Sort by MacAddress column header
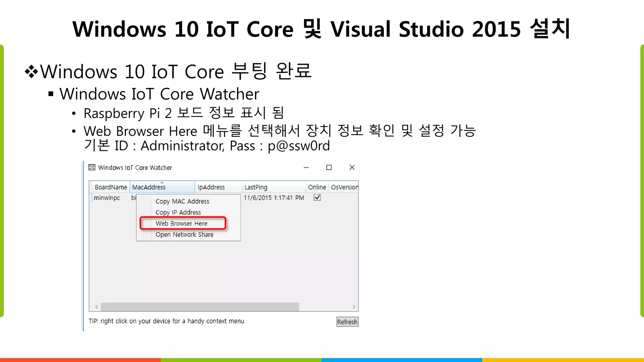This screenshot has width=644, height=362. tap(162, 187)
